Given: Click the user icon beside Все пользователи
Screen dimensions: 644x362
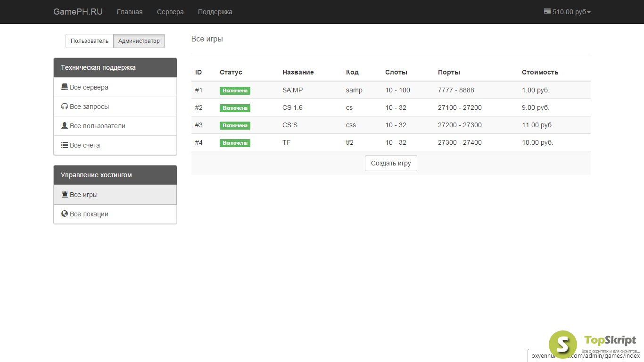Looking at the screenshot, I should [x=65, y=126].
